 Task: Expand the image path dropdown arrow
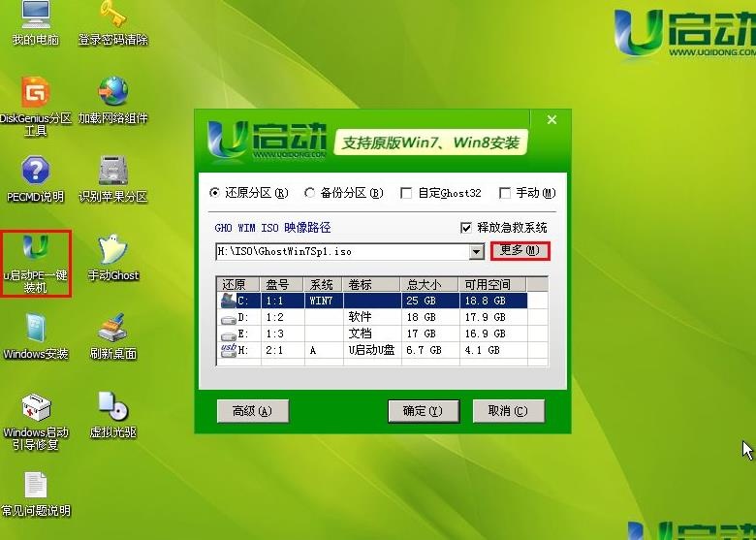477,252
